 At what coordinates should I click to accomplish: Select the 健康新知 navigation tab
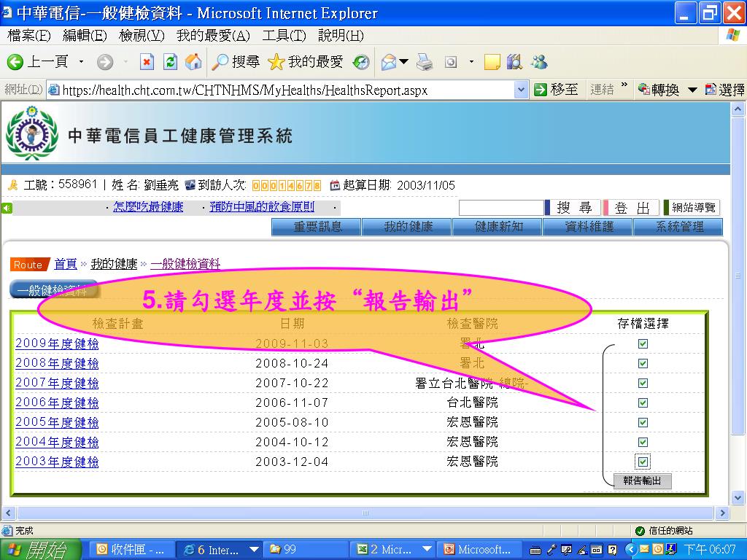click(498, 227)
